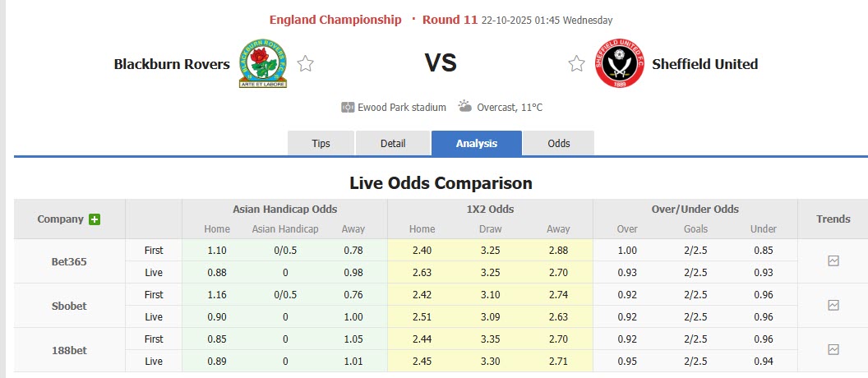Switch to the Detail tab

[393, 143]
